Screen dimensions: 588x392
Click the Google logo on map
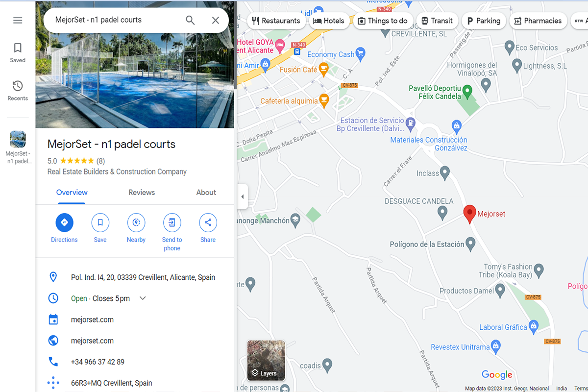(x=497, y=375)
